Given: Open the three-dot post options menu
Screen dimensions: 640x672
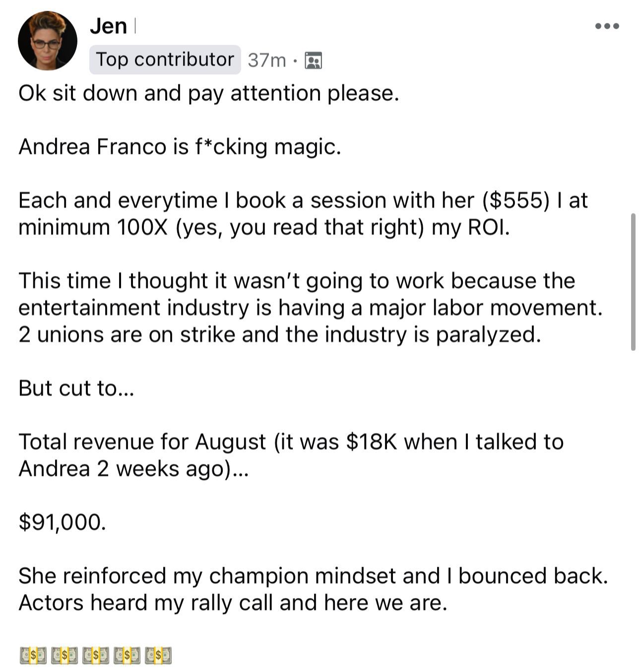Looking at the screenshot, I should pyautogui.click(x=607, y=26).
